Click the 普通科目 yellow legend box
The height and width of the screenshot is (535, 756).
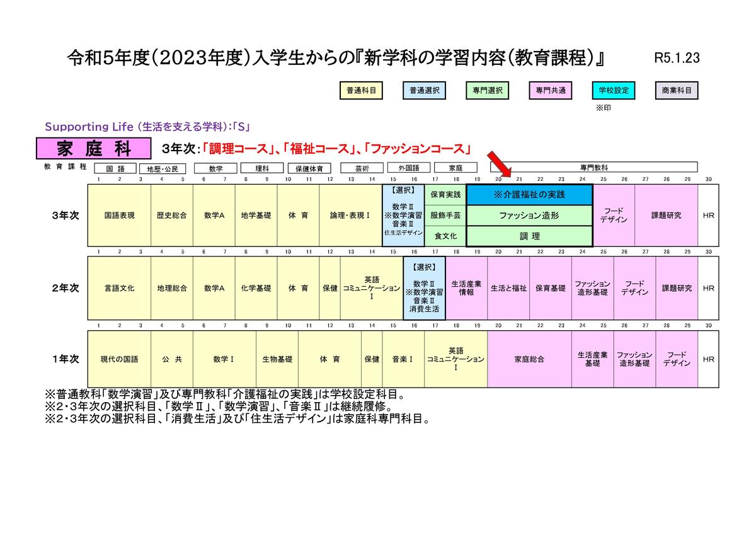361,91
